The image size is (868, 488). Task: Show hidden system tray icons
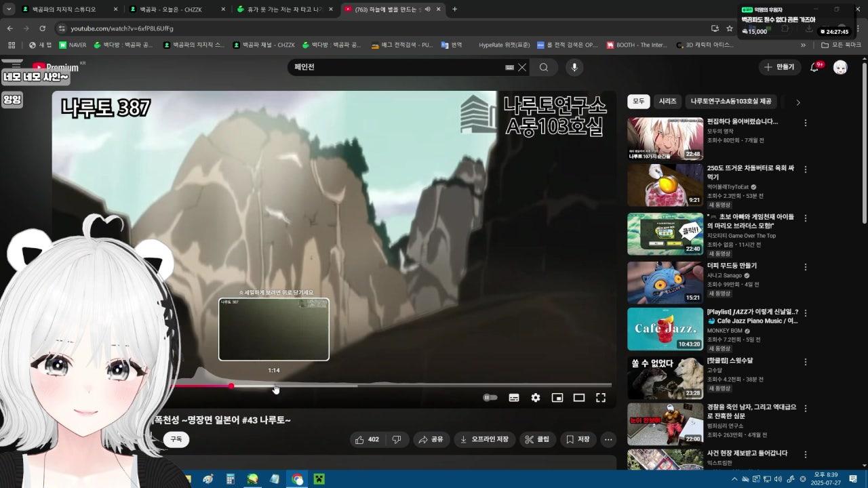coord(734,479)
